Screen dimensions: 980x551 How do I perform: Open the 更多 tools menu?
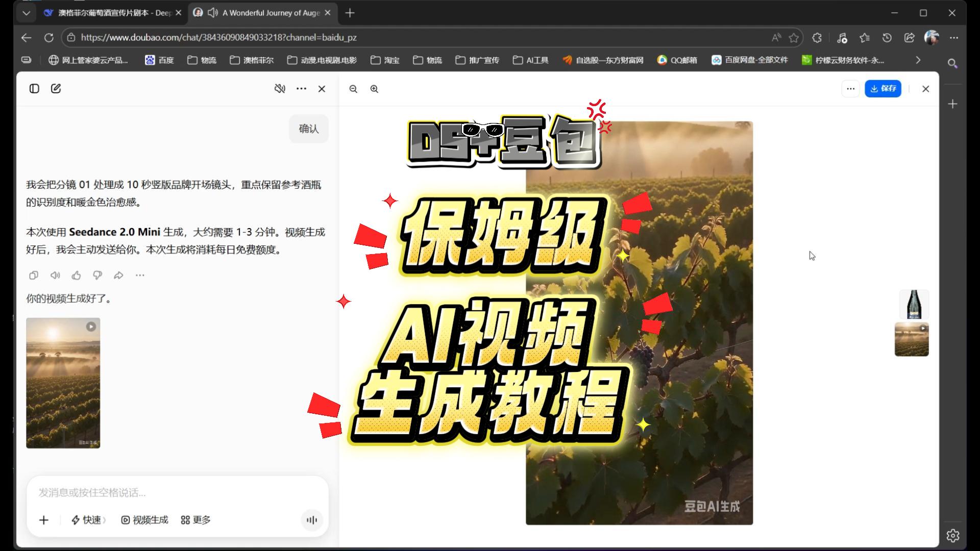point(195,520)
